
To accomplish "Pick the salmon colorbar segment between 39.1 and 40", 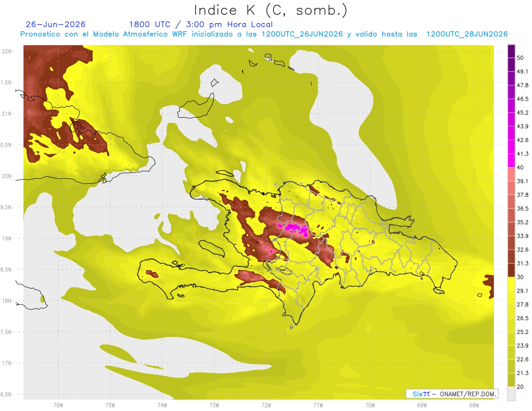I will pyautogui.click(x=511, y=174).
